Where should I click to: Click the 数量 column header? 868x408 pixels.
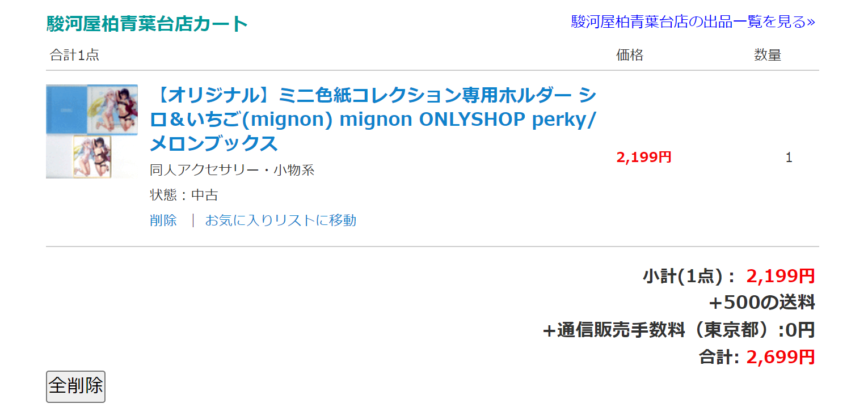pos(767,55)
